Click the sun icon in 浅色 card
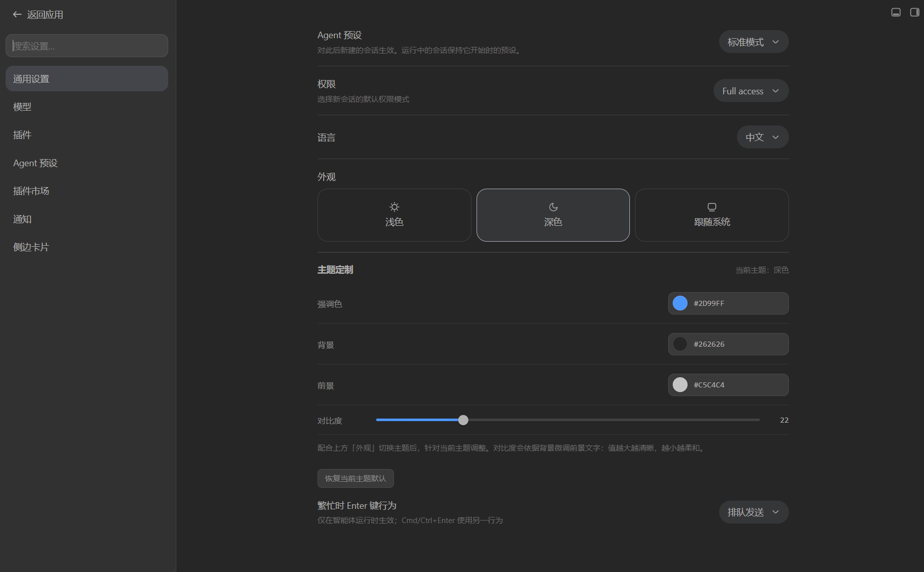The width and height of the screenshot is (924, 572). (x=394, y=207)
